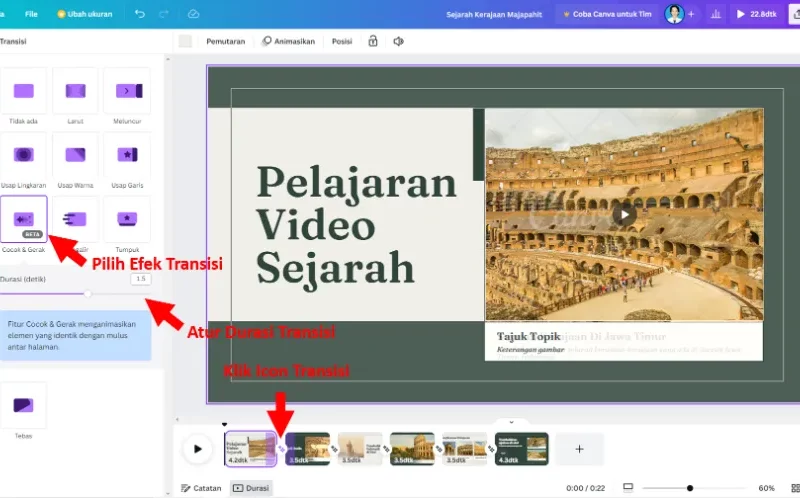Click the Pelajaran Video Sejarah heading

tap(356, 227)
